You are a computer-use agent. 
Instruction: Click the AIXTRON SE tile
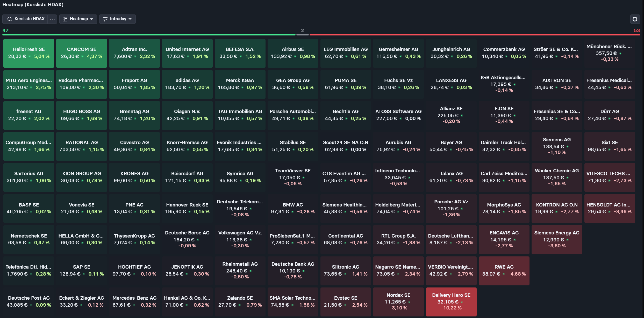[x=557, y=84]
